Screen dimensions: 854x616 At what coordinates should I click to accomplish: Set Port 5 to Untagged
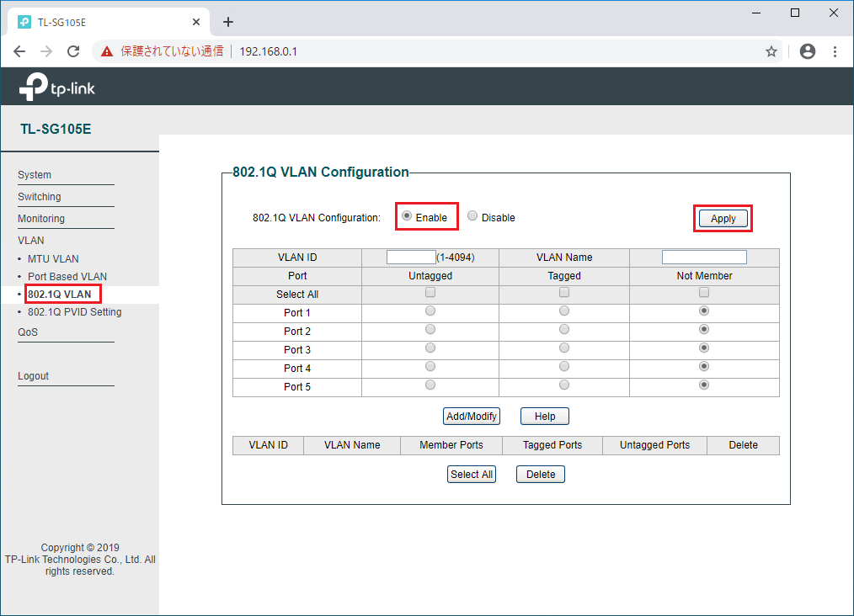[x=430, y=385]
